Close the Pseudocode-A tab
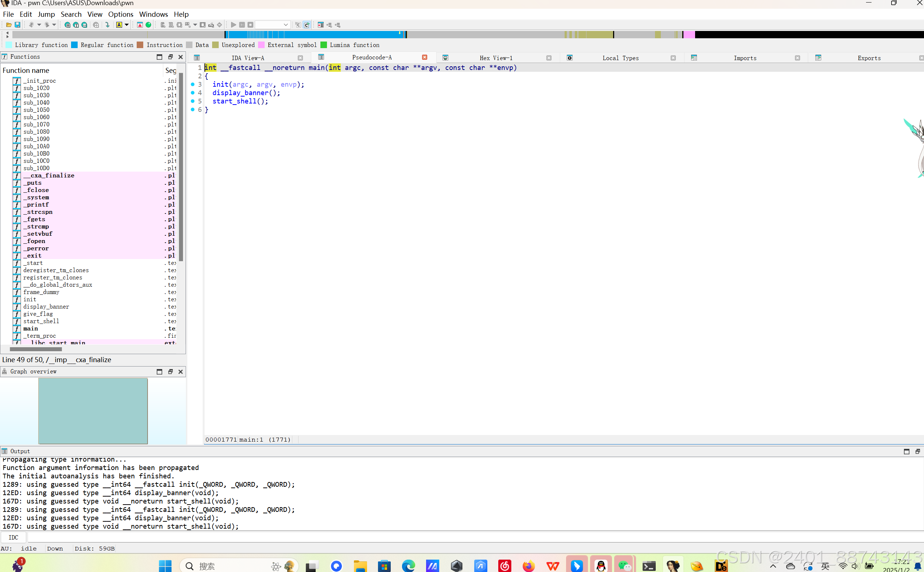This screenshot has width=924, height=572. (x=425, y=57)
